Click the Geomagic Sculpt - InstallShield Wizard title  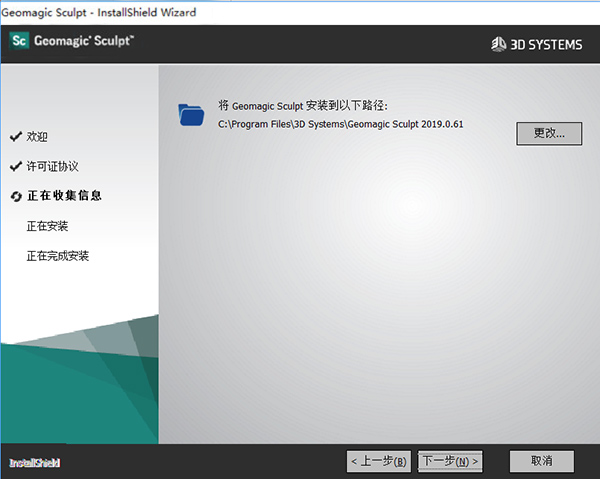pyautogui.click(x=99, y=13)
